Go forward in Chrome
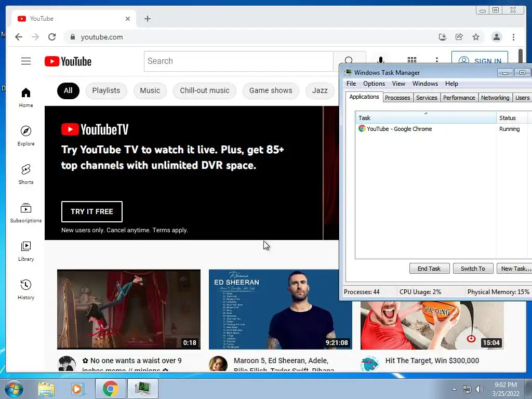Image resolution: width=532 pixels, height=399 pixels. [35, 37]
